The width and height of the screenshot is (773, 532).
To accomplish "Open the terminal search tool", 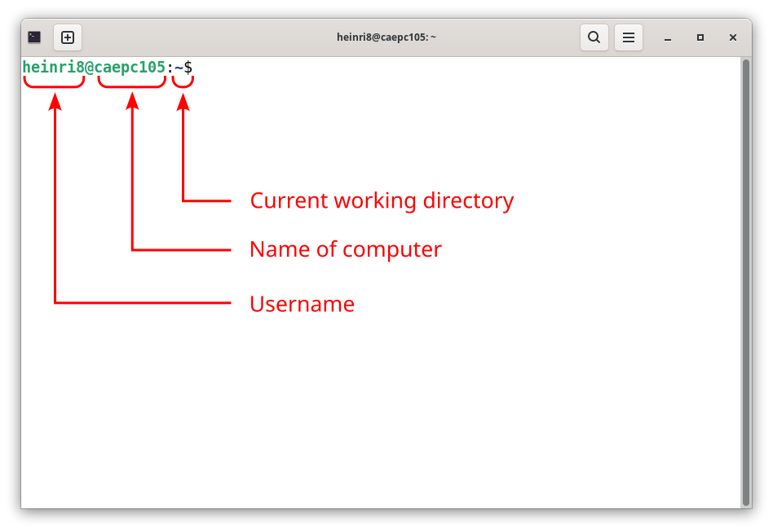I will (594, 37).
